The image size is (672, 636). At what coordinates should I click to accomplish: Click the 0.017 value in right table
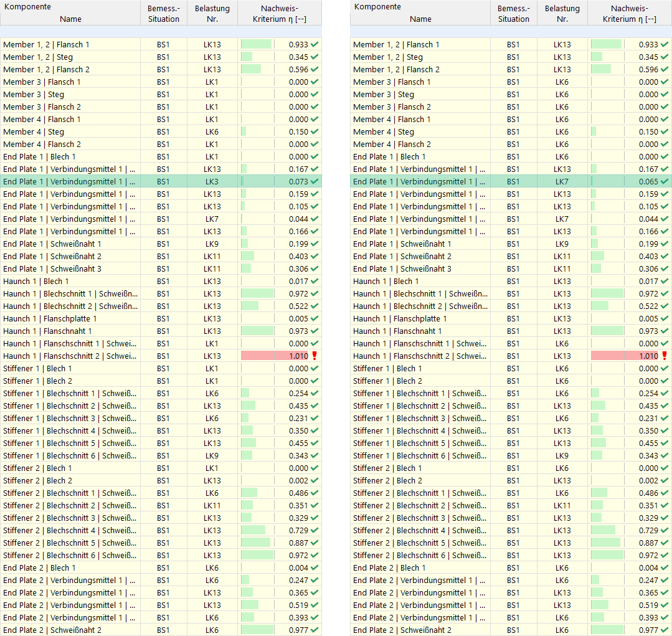click(x=648, y=281)
